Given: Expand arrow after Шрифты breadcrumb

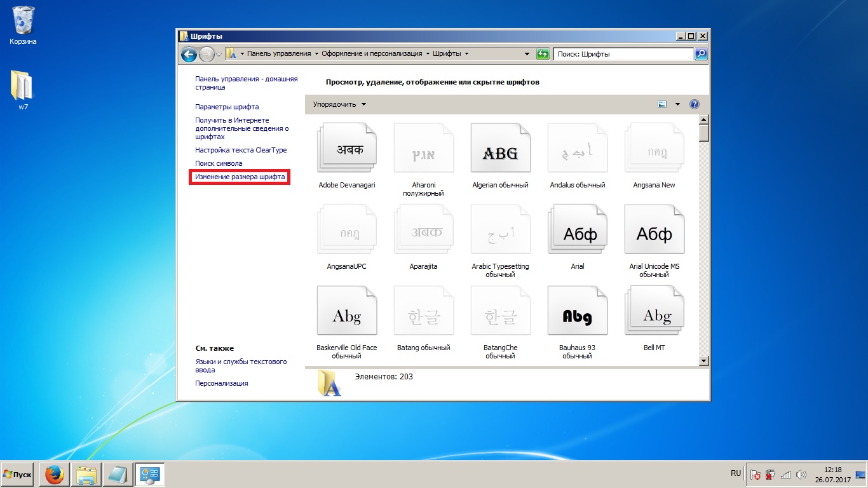Looking at the screenshot, I should 466,54.
